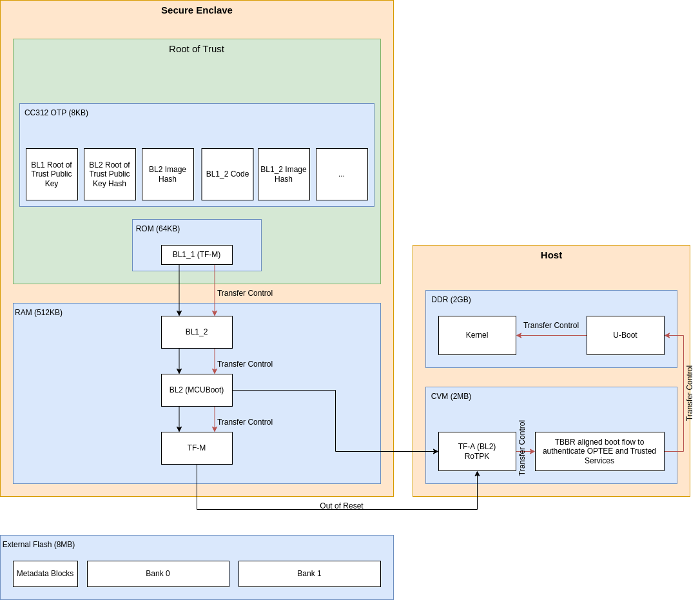This screenshot has height=600, width=700.
Task: Click the Bank 1 block
Action: (309, 574)
